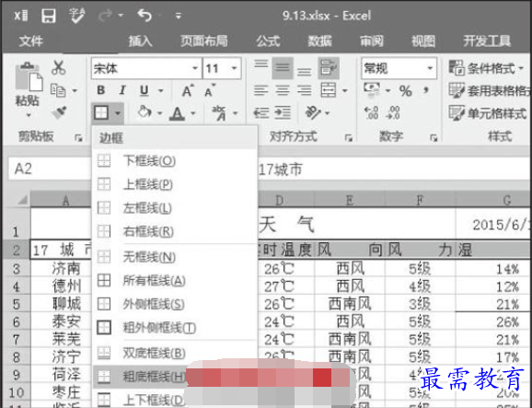Choose 粗外侧框线(T) thick outside border
Viewport: 532px width, 408px height.
pos(175,328)
